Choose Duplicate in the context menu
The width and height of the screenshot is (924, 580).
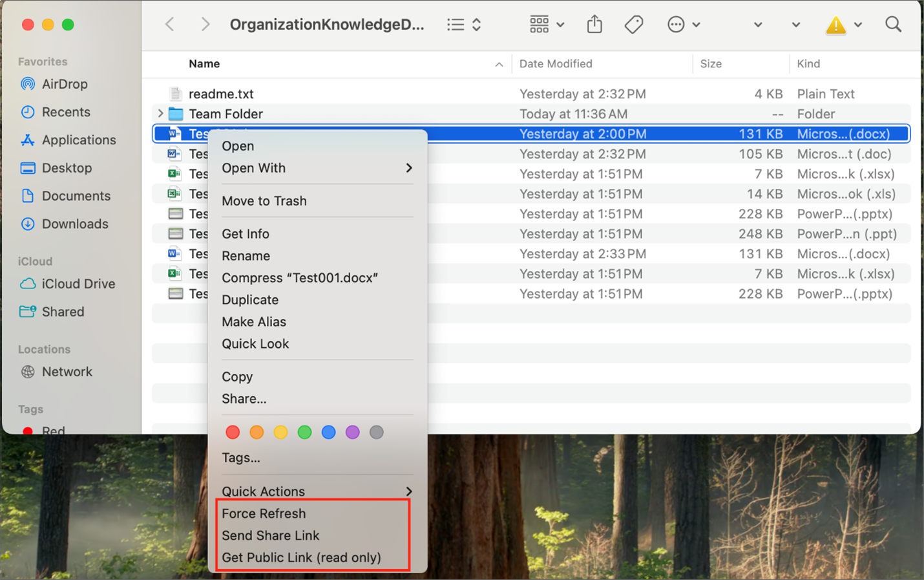(x=250, y=300)
